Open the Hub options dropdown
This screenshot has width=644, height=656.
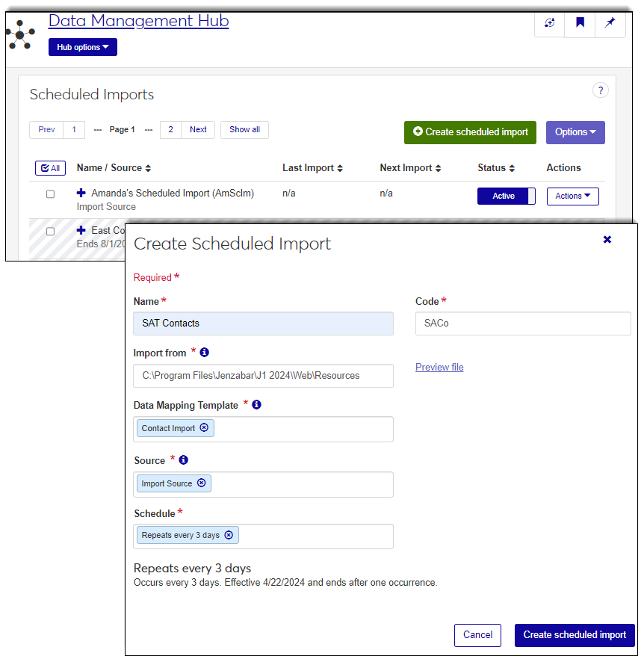coord(82,47)
